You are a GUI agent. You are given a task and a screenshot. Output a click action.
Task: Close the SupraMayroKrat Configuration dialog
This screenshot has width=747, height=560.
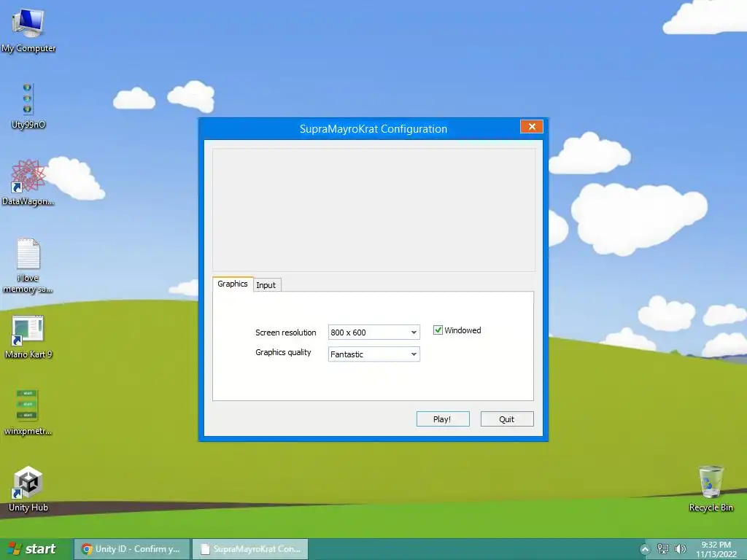532,127
